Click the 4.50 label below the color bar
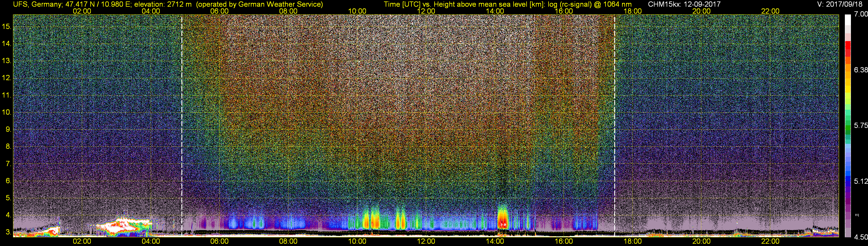Viewport: 868px width, 246px height. [861, 237]
